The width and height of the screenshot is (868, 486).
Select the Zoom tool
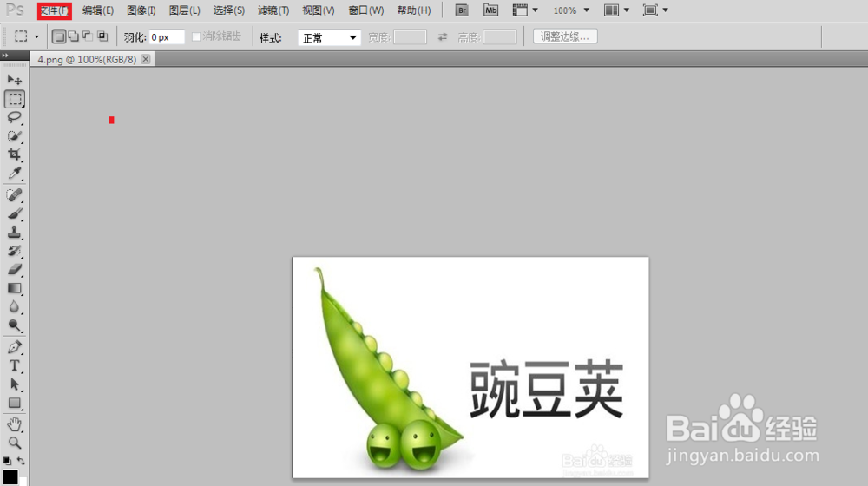point(15,443)
